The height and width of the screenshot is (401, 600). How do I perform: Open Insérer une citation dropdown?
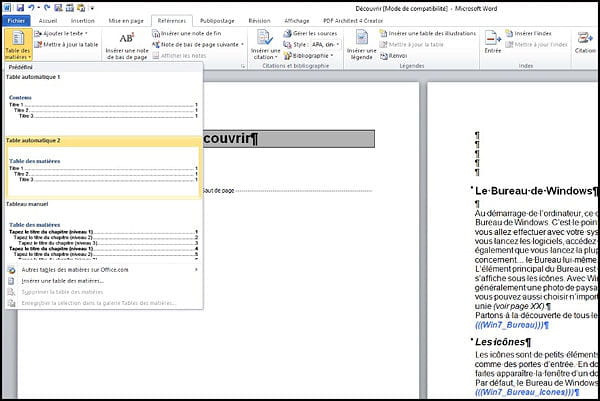[265, 45]
